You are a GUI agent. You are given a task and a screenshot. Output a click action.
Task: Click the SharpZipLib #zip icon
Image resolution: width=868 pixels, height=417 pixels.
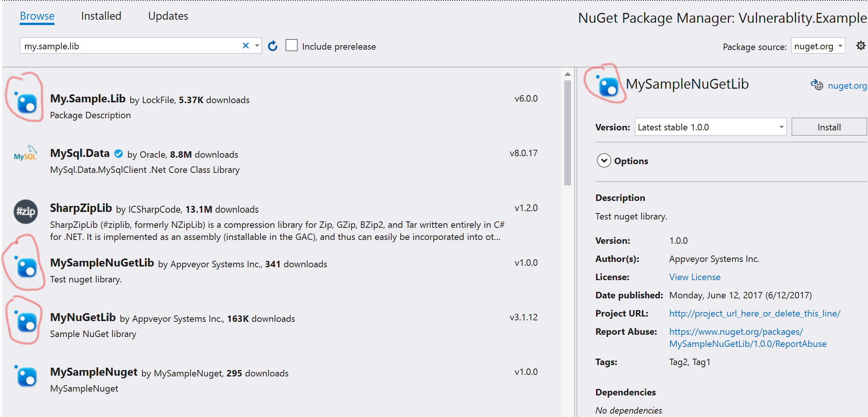pyautogui.click(x=25, y=212)
